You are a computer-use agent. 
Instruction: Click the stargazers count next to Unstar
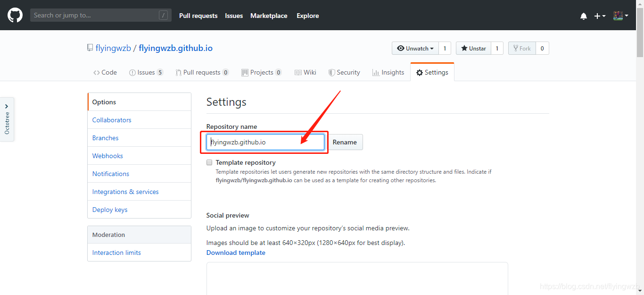click(497, 48)
